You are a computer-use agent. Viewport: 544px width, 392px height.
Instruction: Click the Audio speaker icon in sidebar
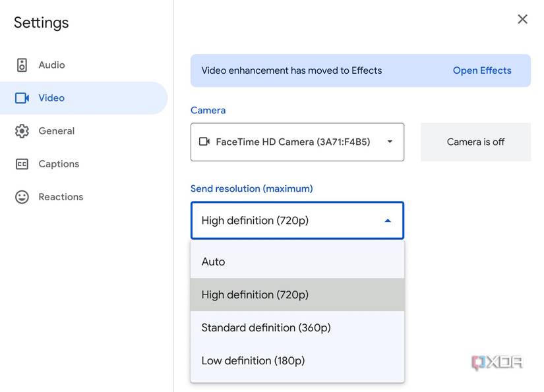(x=22, y=65)
